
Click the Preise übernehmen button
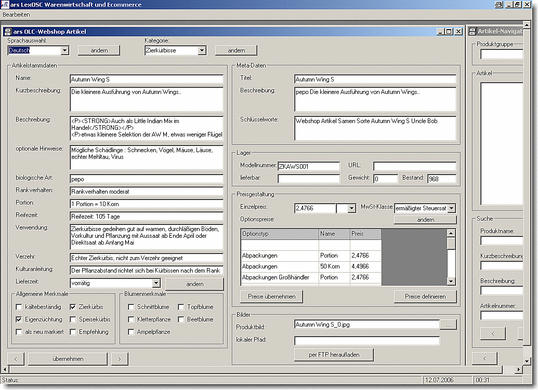pyautogui.click(x=271, y=297)
